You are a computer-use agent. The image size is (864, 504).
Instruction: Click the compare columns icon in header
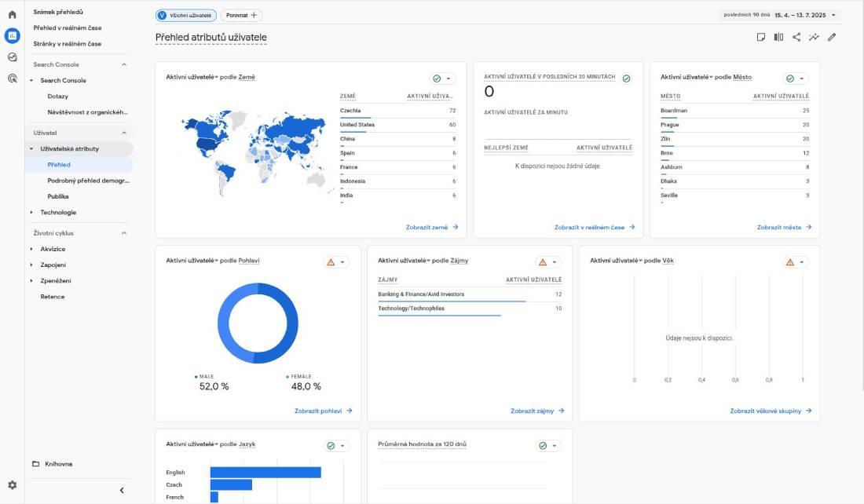coord(778,37)
